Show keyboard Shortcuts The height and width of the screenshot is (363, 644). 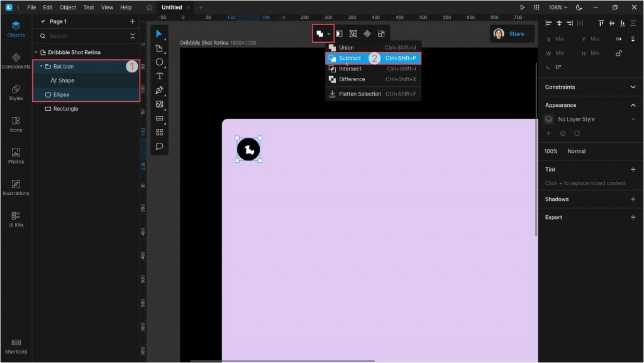point(16,346)
